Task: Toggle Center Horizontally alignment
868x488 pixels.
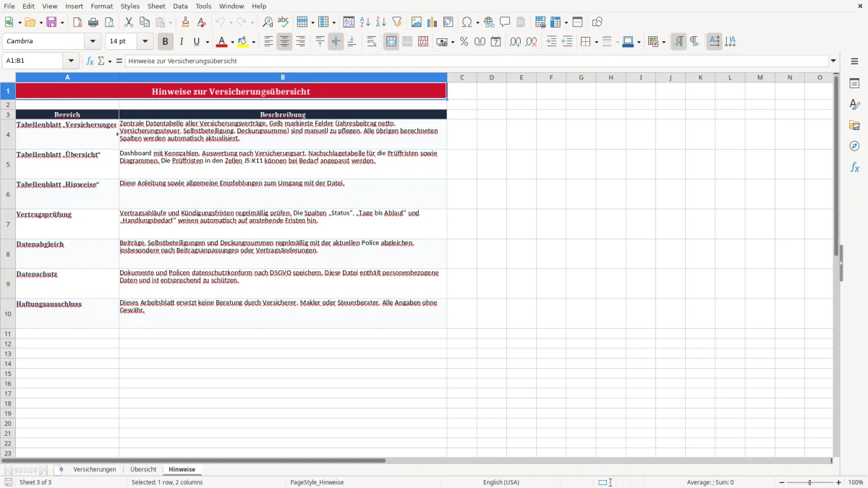Action: tap(284, 42)
